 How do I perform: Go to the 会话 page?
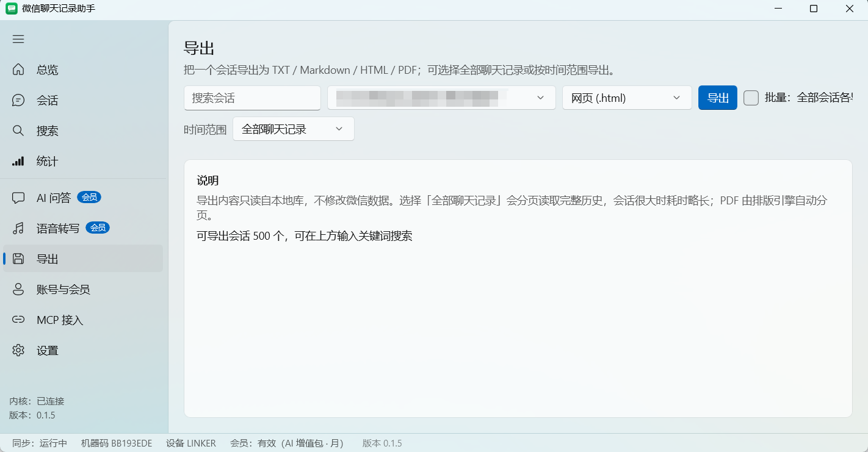point(83,100)
